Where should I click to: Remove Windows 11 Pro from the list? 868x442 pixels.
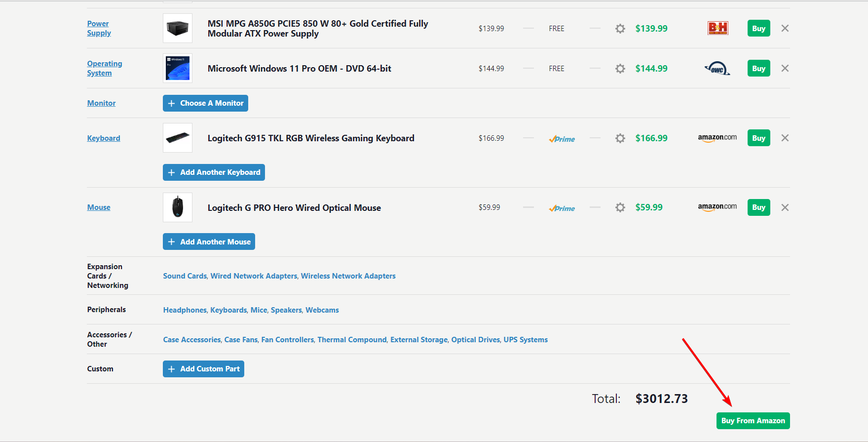785,69
